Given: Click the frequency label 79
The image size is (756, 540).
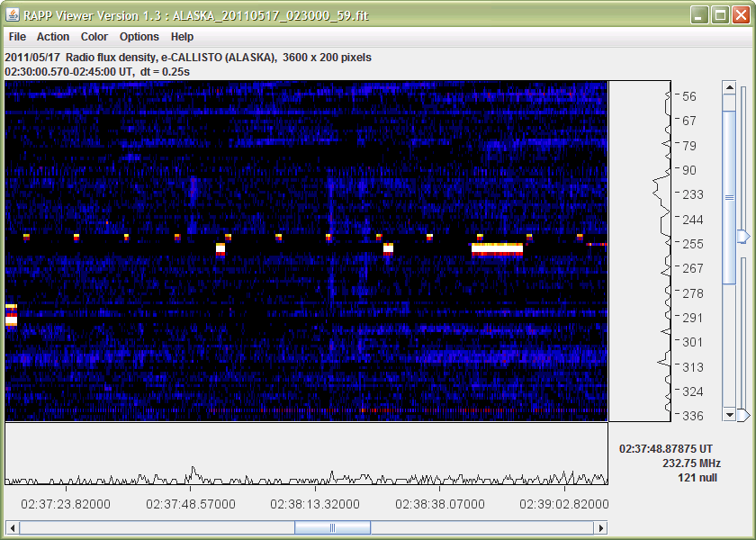Looking at the screenshot, I should click(x=689, y=146).
